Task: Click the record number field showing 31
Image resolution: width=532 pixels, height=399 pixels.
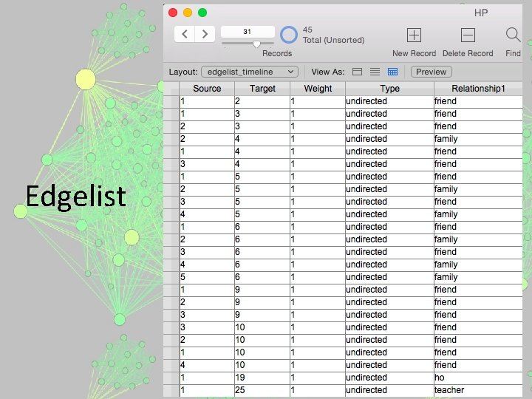Action: [248, 32]
